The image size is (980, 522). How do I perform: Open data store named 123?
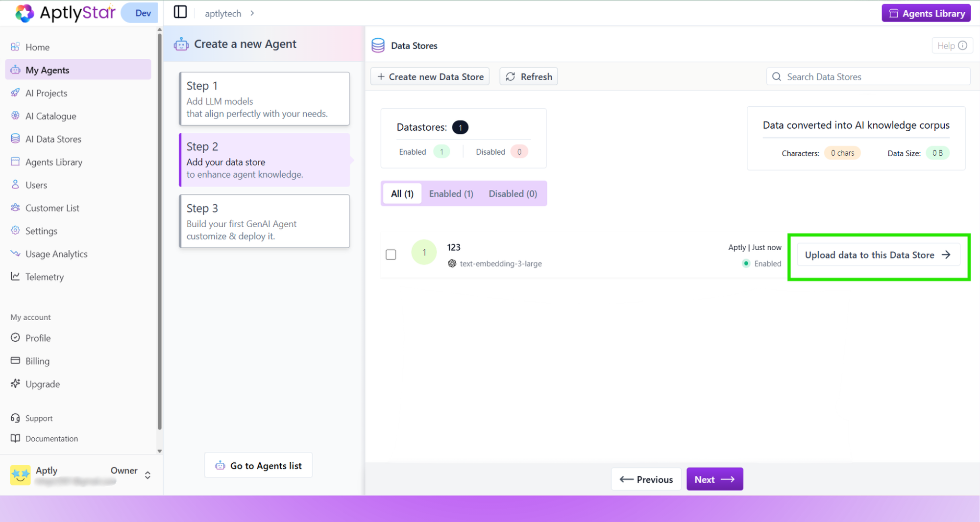coord(453,247)
